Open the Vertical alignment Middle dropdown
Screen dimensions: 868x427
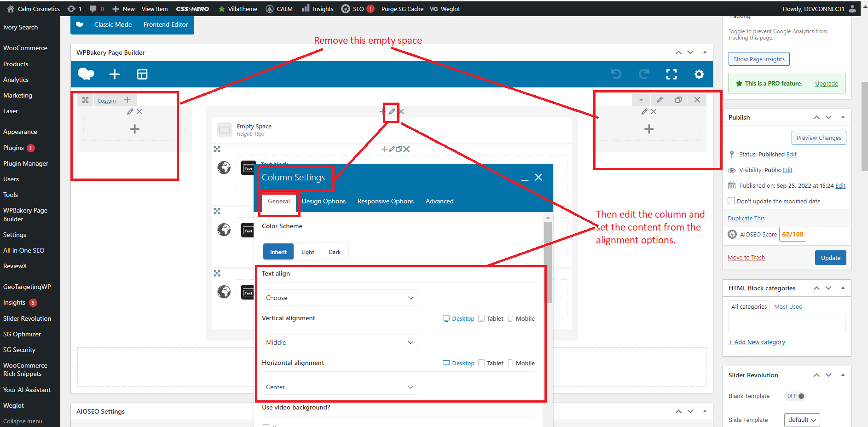(x=340, y=342)
